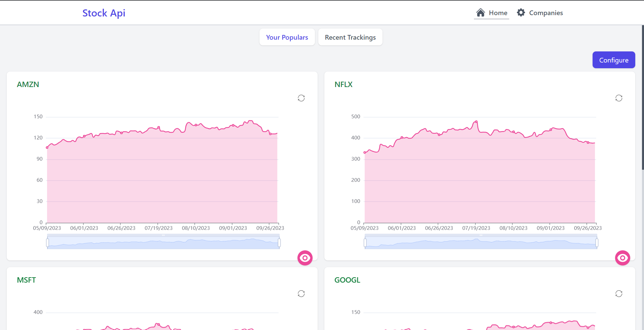The image size is (644, 330).
Task: Click NFLX chart 500 axis value
Action: pyautogui.click(x=356, y=117)
